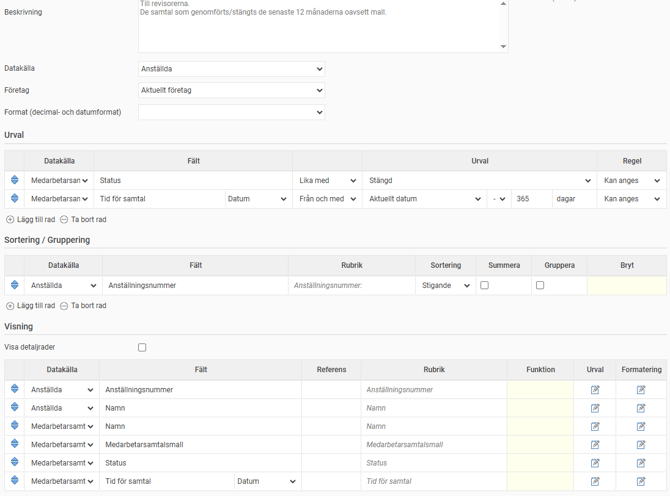Open Formatering edit icon for Anställningsnummer display row
This screenshot has height=496, width=670.
[641, 390]
